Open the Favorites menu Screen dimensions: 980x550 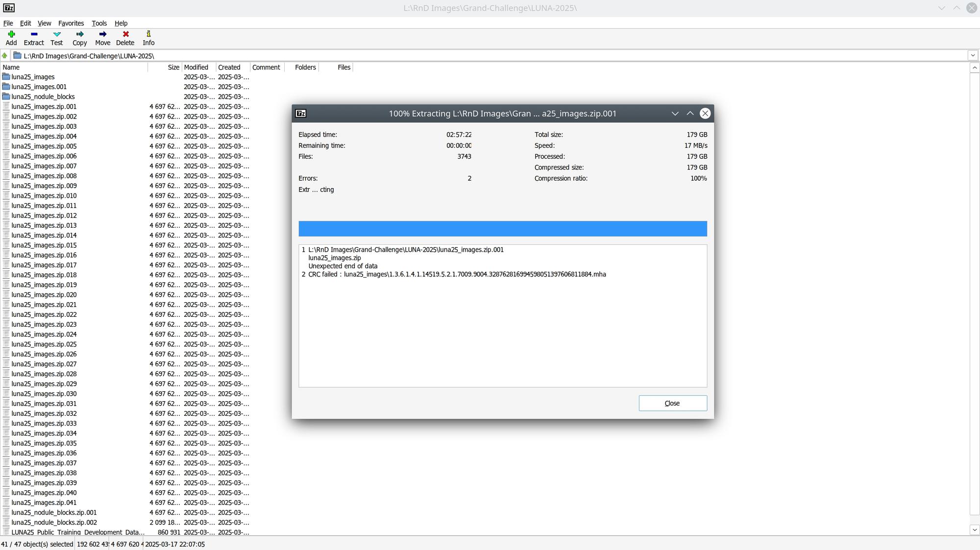71,23
